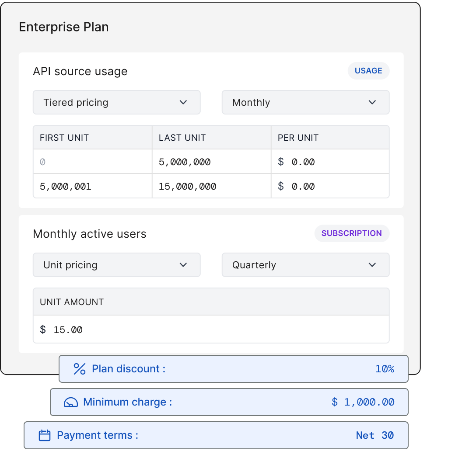Open the Monthly billing frequency dropdown
The height and width of the screenshot is (451, 476).
[x=305, y=102]
